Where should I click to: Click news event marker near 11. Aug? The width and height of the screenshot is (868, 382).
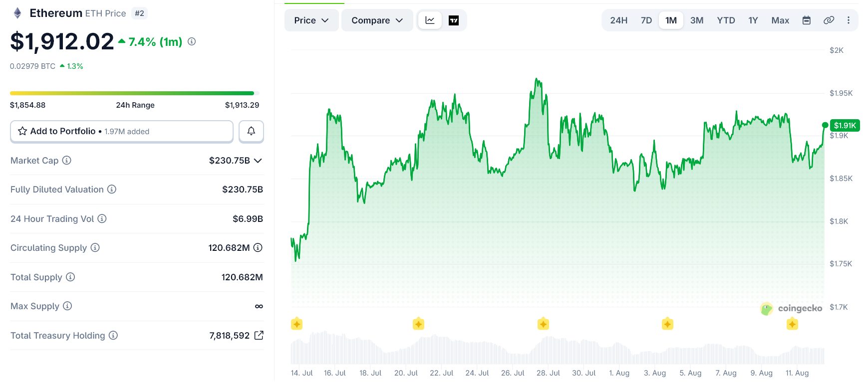pyautogui.click(x=792, y=324)
